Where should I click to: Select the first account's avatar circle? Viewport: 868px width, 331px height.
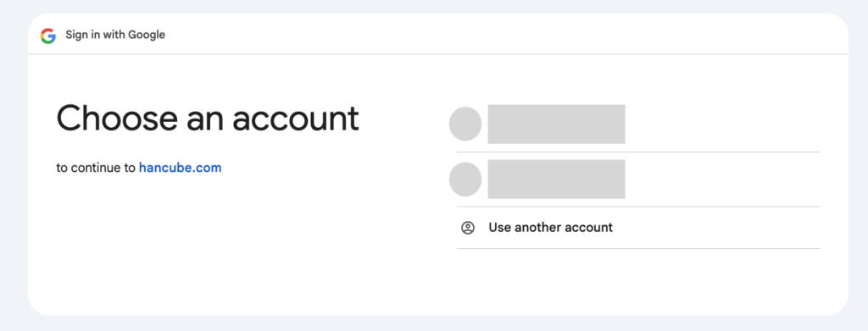465,124
